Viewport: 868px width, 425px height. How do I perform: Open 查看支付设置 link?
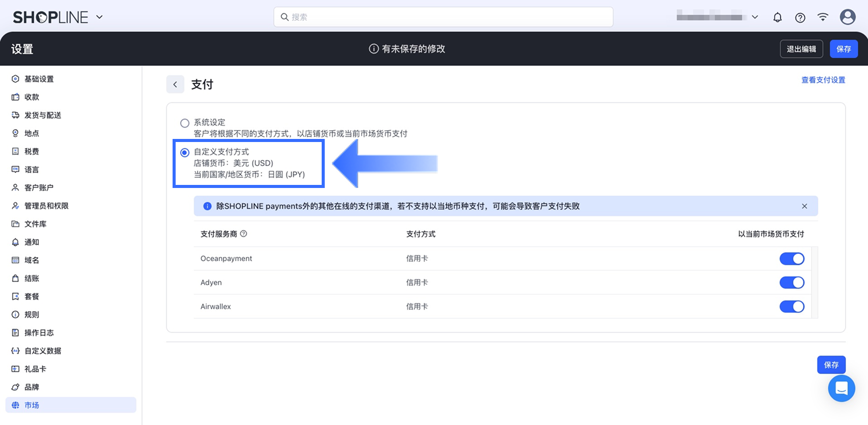tap(823, 80)
